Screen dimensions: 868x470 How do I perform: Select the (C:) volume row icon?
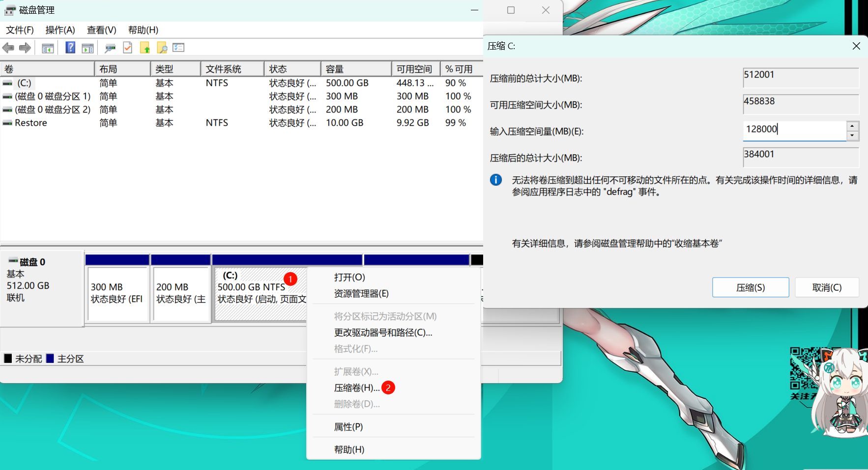coord(7,83)
